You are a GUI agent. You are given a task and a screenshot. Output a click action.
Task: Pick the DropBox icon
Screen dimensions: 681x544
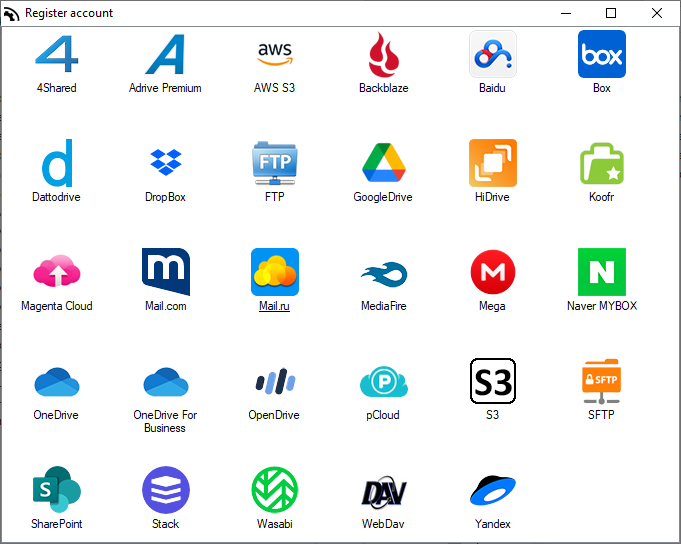click(x=165, y=162)
